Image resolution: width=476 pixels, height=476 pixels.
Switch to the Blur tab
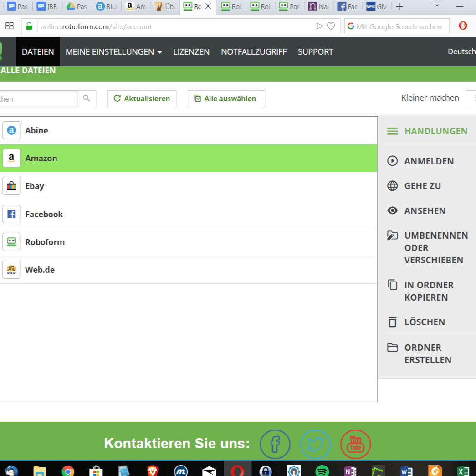(106, 6)
